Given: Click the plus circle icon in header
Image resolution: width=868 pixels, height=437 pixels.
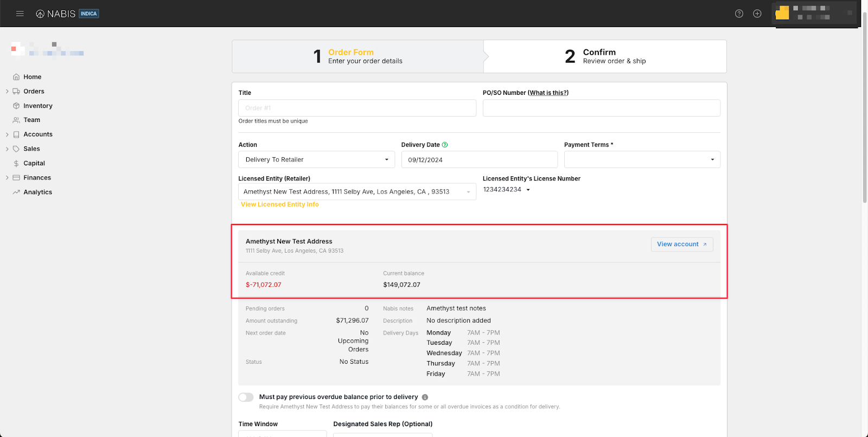Looking at the screenshot, I should 757,14.
